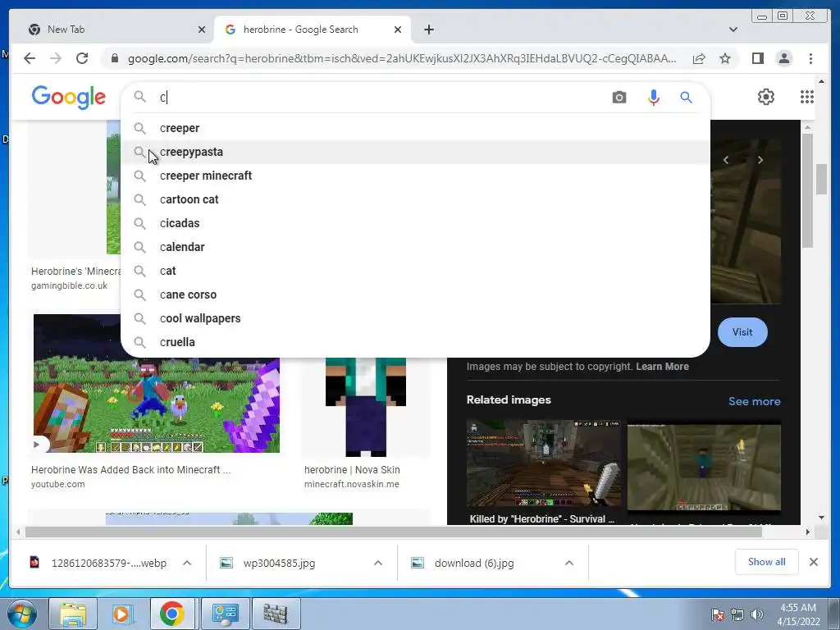Close the downloads bar

(813, 562)
